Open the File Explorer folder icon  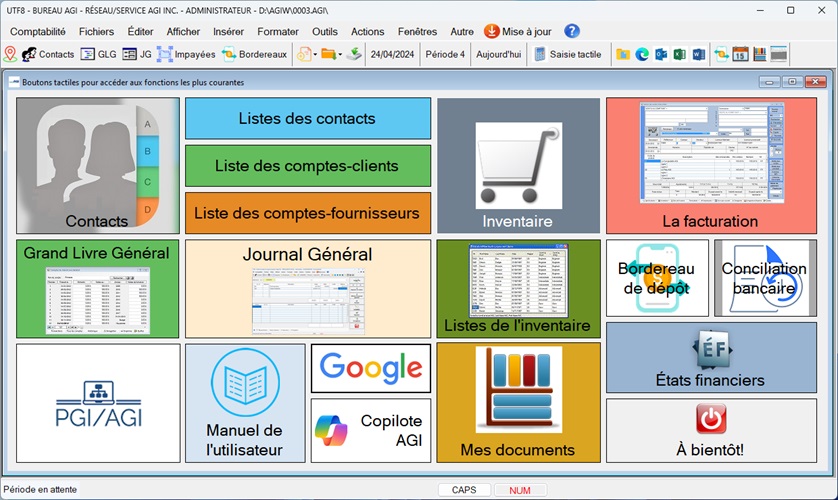point(623,54)
